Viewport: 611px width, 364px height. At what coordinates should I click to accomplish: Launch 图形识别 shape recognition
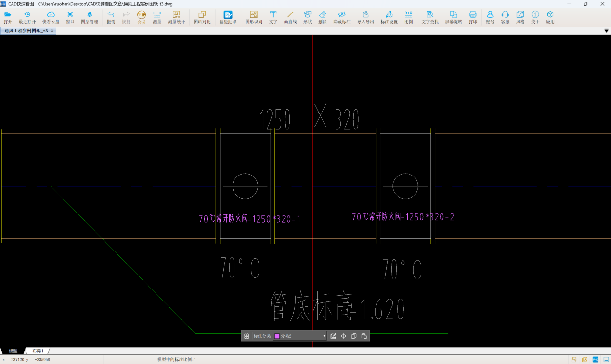click(254, 17)
